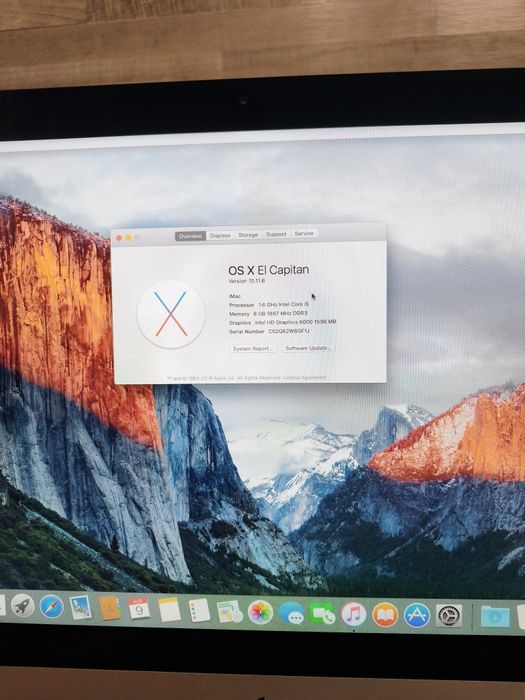Open Contacts from the dock
This screenshot has width=525, height=700.
pyautogui.click(x=110, y=608)
